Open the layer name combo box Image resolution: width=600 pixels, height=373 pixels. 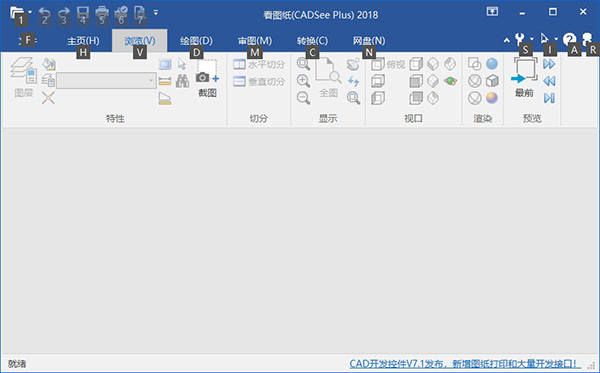tap(106, 81)
